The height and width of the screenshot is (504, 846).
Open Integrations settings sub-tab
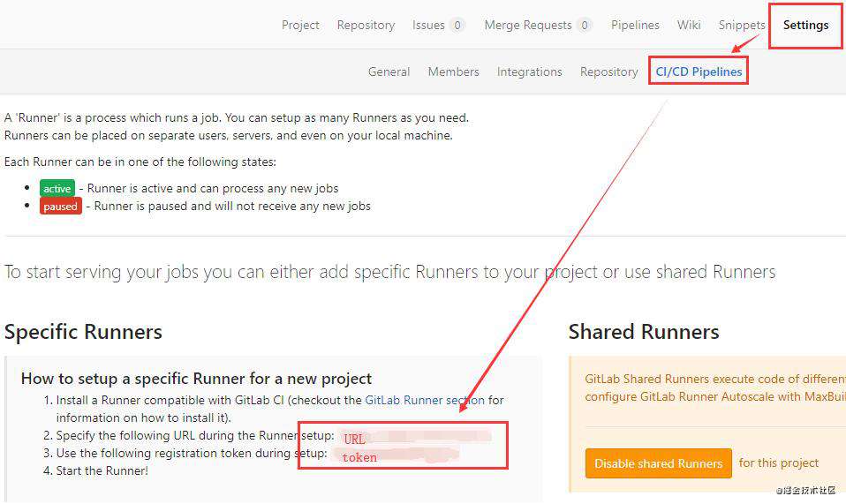coord(529,71)
